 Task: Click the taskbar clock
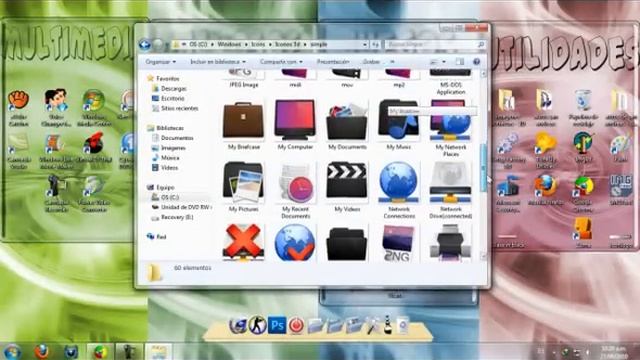pyautogui.click(x=614, y=352)
